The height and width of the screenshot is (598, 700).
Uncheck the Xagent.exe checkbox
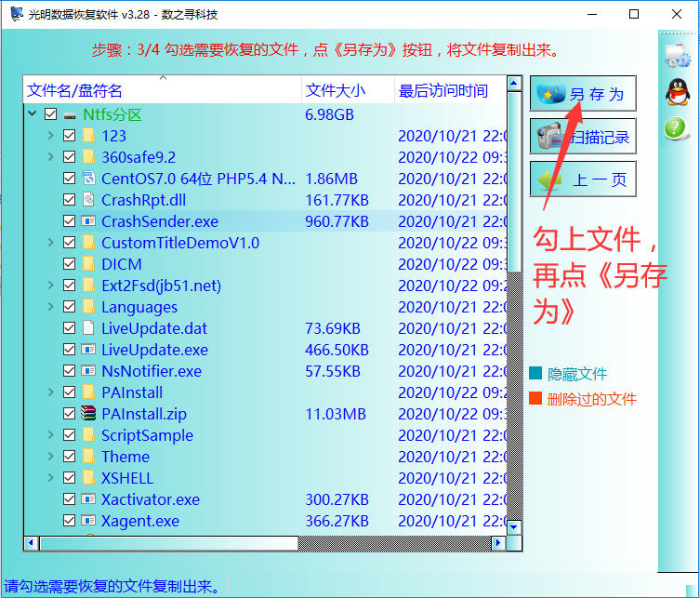click(69, 520)
